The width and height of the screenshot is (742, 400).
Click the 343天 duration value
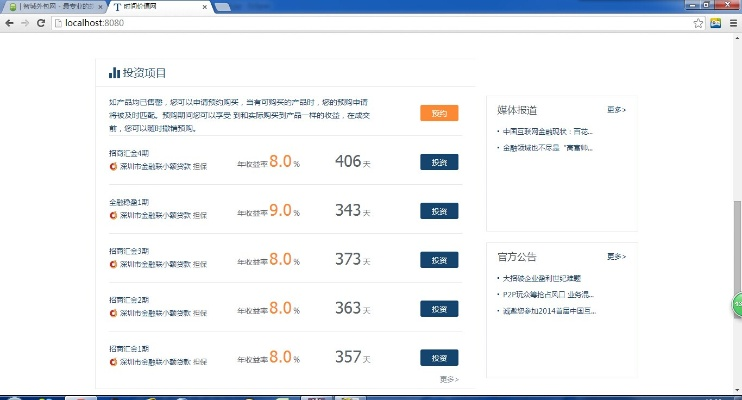tap(353, 210)
